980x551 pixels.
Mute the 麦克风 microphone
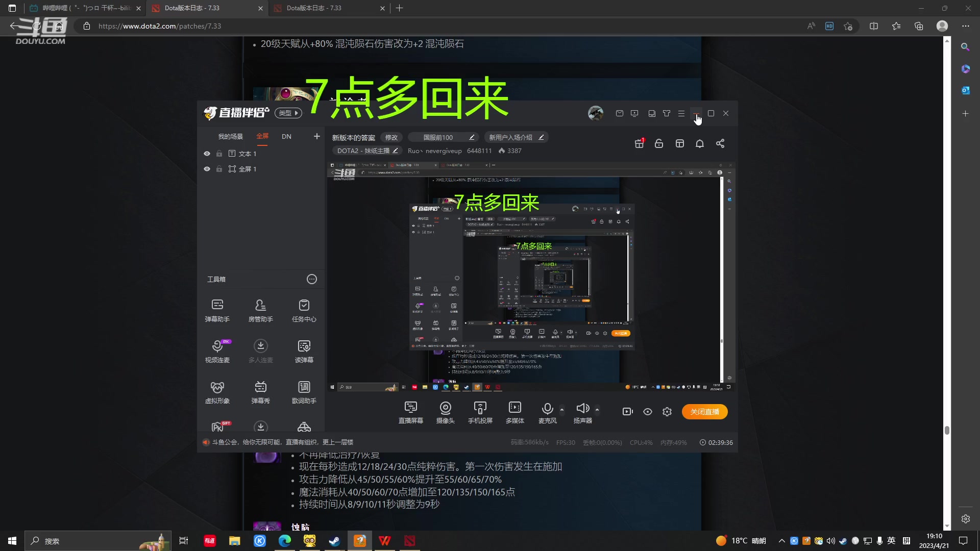tap(548, 412)
